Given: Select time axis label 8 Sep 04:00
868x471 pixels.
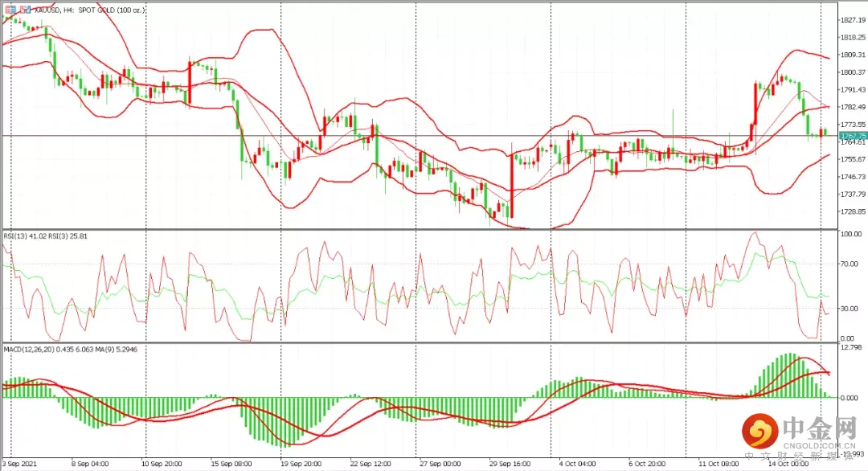Looking at the screenshot, I should coord(90,464).
